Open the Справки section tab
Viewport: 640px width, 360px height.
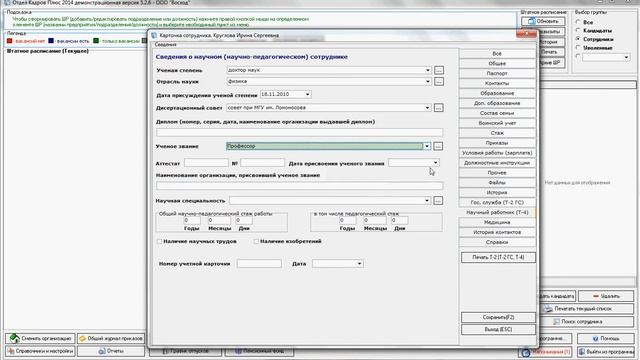coord(497,242)
